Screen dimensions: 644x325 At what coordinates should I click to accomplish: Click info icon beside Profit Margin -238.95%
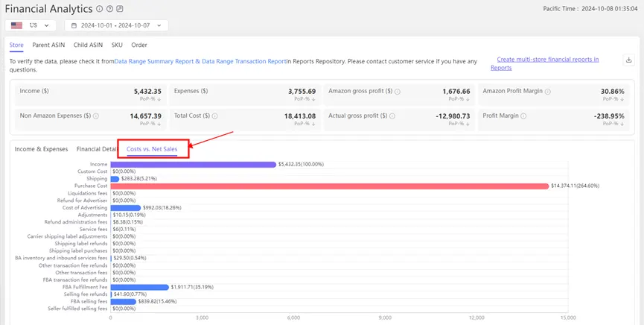point(523,116)
